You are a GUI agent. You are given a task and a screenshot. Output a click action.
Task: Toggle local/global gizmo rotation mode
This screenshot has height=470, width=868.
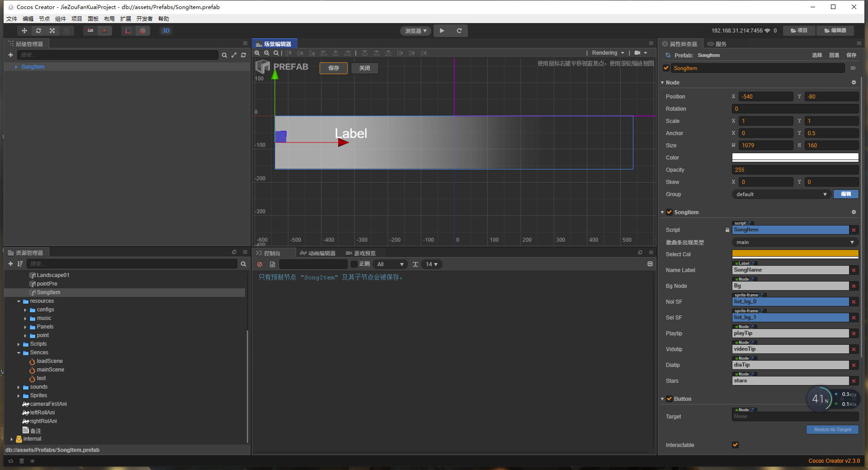[x=105, y=31]
